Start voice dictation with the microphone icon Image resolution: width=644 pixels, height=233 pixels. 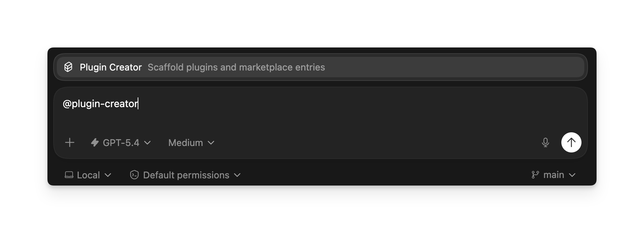(x=545, y=143)
